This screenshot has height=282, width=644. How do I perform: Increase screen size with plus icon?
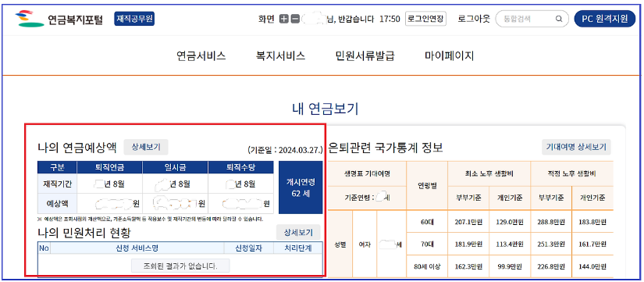(283, 19)
